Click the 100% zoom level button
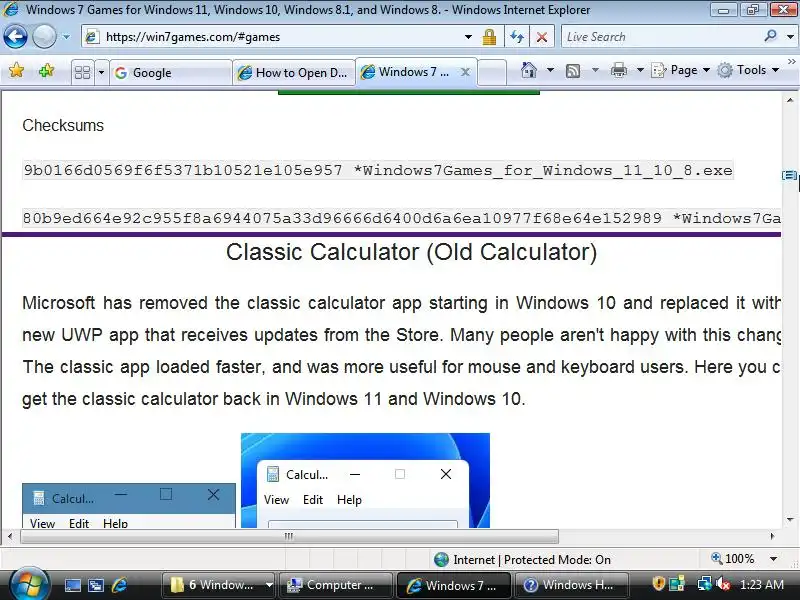This screenshot has height=600, width=800. 733,559
